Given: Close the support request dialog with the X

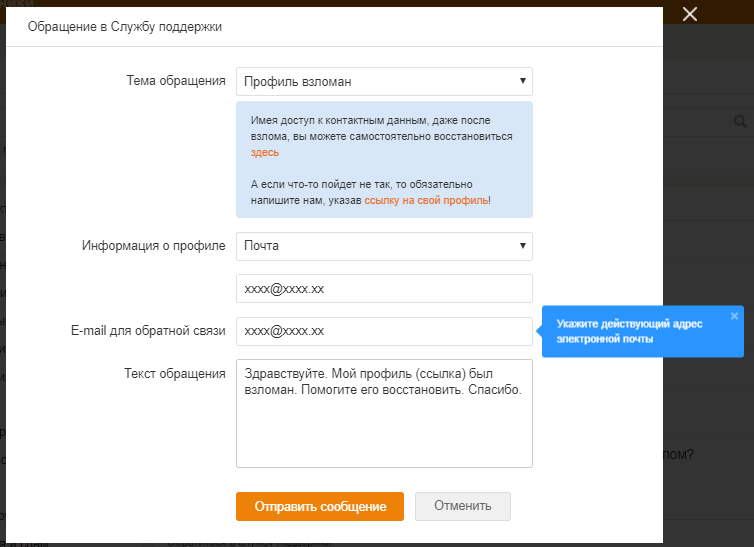Looking at the screenshot, I should [x=688, y=14].
